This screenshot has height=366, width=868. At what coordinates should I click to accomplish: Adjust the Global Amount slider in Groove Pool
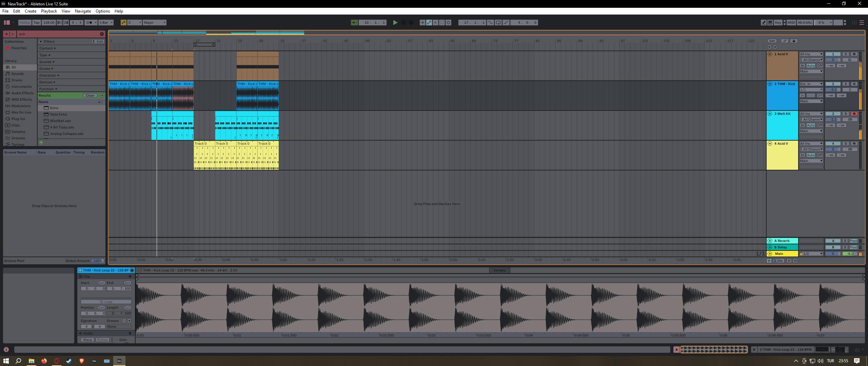pyautogui.click(x=98, y=261)
